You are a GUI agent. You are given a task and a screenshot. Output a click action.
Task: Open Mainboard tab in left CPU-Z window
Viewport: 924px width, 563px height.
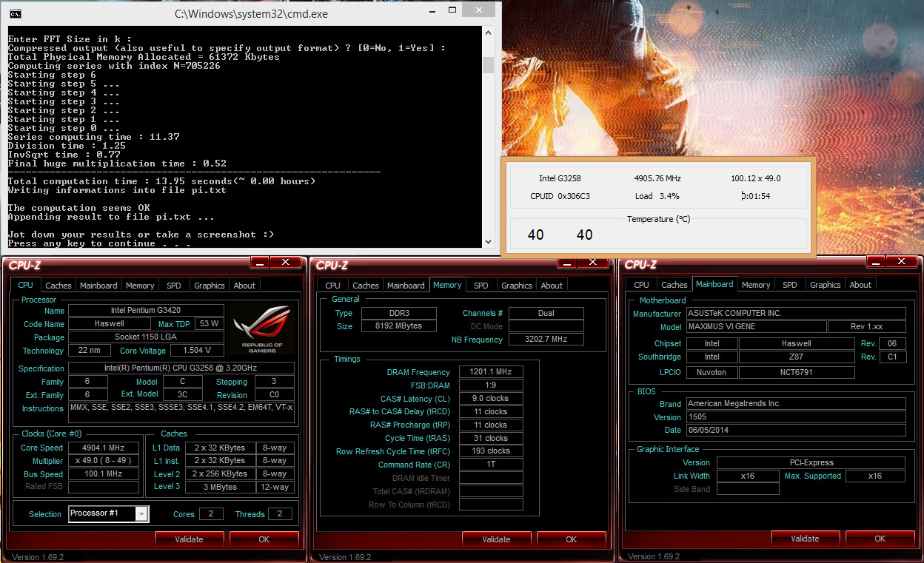[x=98, y=286]
